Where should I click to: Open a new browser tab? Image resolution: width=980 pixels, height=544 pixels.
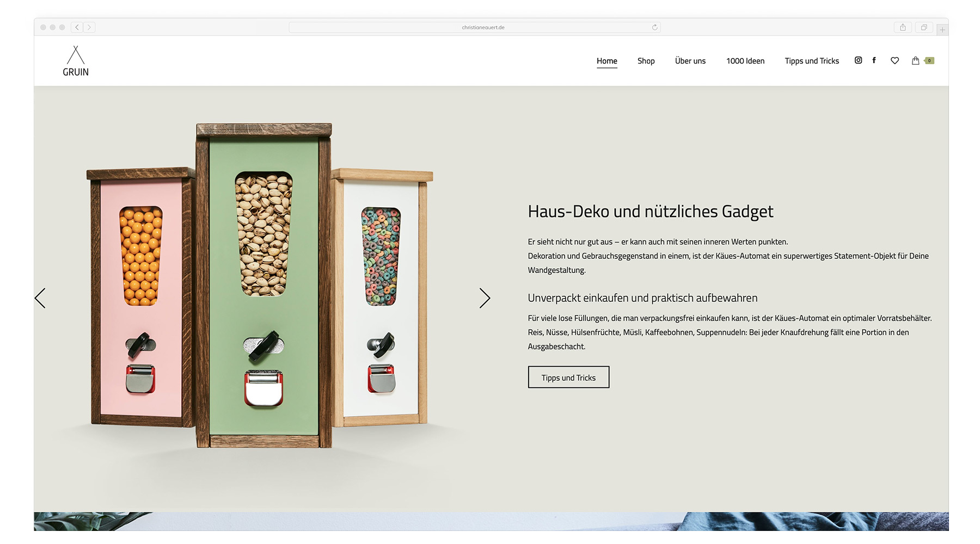click(942, 30)
